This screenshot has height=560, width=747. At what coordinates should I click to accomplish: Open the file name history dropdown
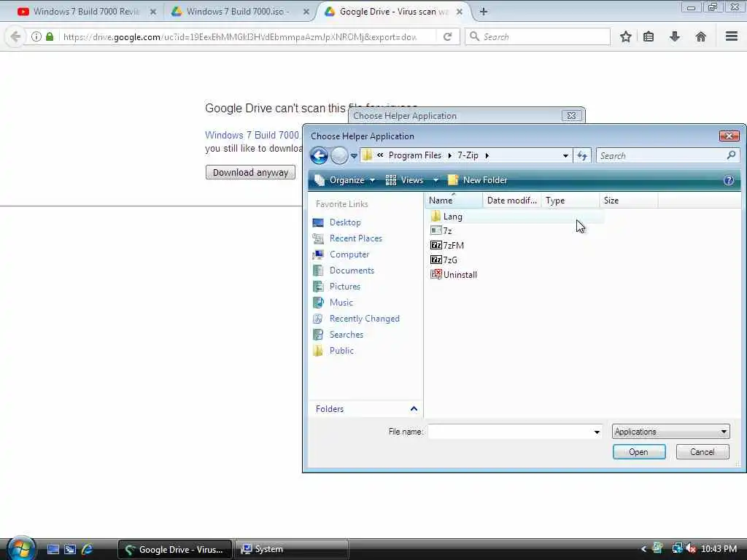point(597,432)
